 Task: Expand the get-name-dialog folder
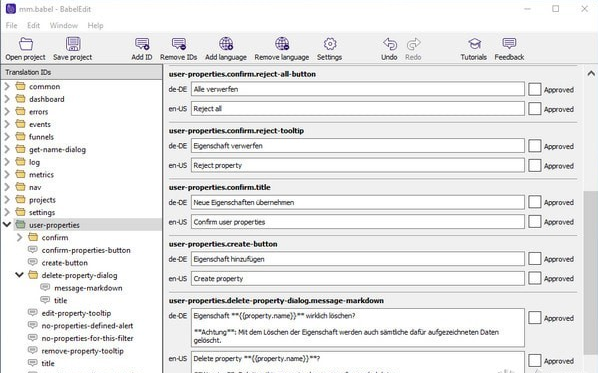coord(7,149)
